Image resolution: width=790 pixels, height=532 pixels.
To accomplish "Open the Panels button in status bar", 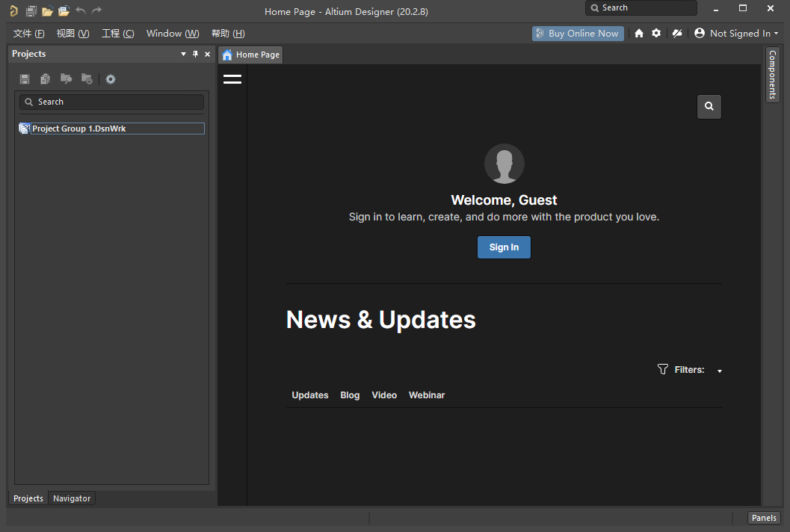I will 764,518.
